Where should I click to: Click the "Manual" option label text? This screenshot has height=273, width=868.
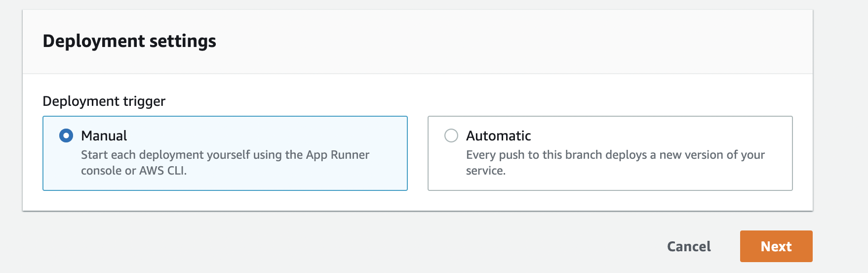(x=104, y=136)
